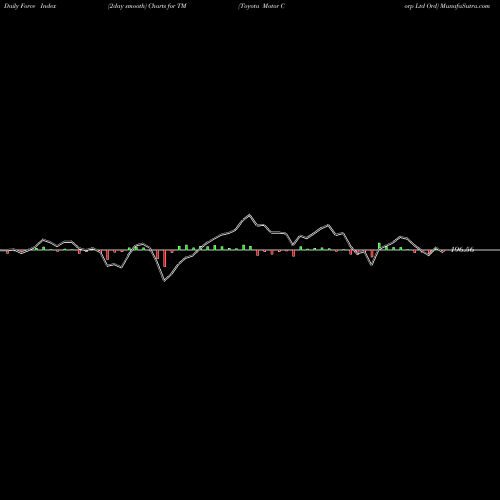
Task: Click the highest peak of the gray line
Action: 249,215
